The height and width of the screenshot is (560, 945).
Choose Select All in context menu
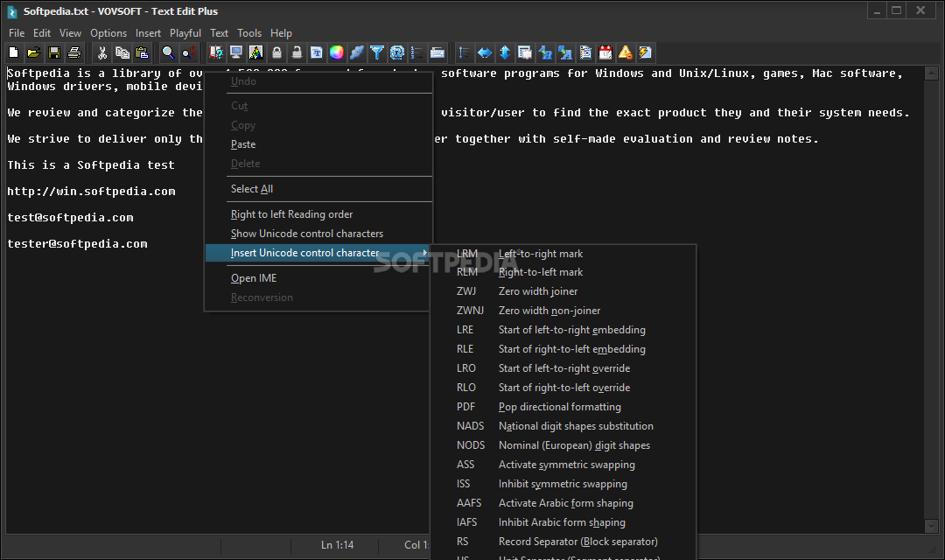[318, 189]
